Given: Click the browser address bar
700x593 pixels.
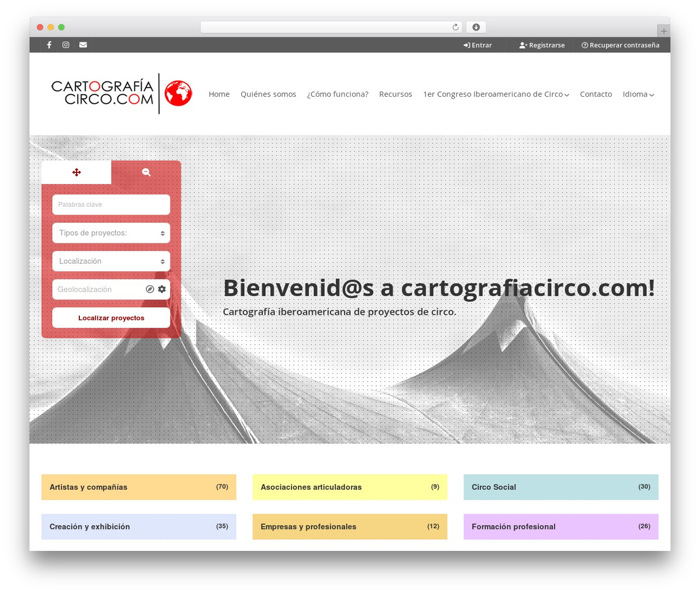Looking at the screenshot, I should pyautogui.click(x=331, y=27).
